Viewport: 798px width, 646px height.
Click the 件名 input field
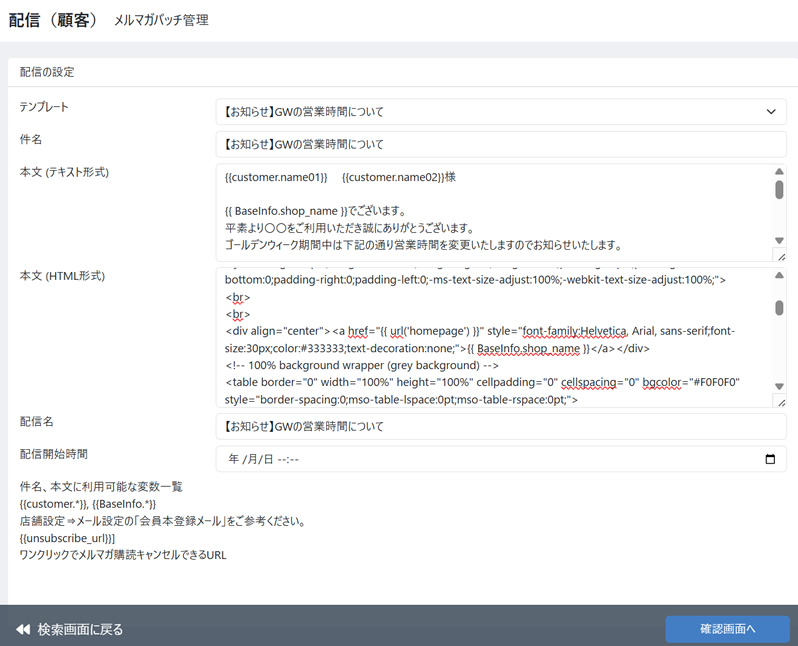click(501, 144)
